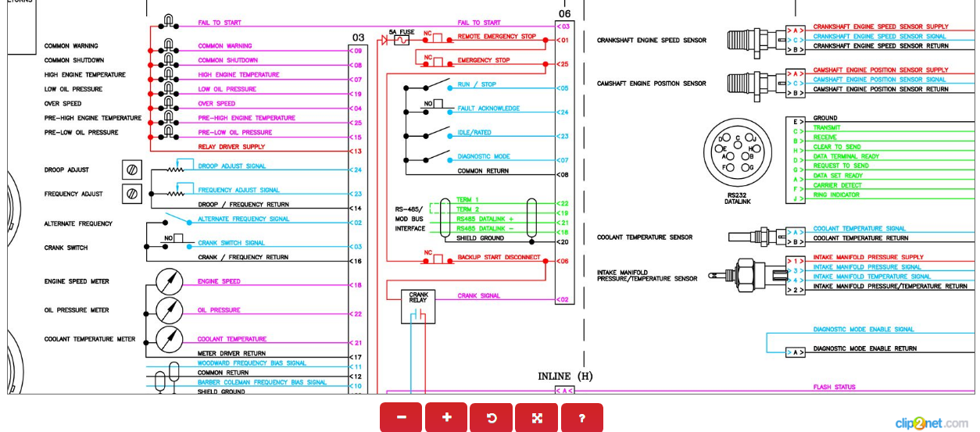Click the plus zoom in button

click(x=446, y=417)
